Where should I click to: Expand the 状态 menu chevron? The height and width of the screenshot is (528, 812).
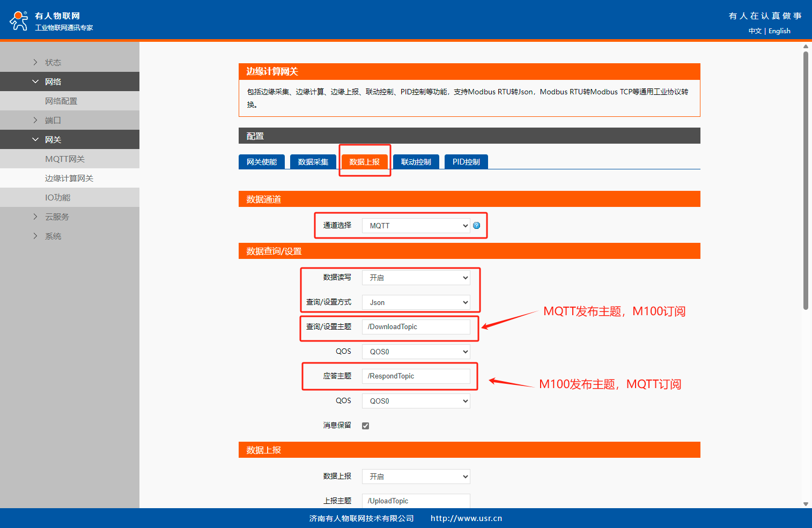35,62
